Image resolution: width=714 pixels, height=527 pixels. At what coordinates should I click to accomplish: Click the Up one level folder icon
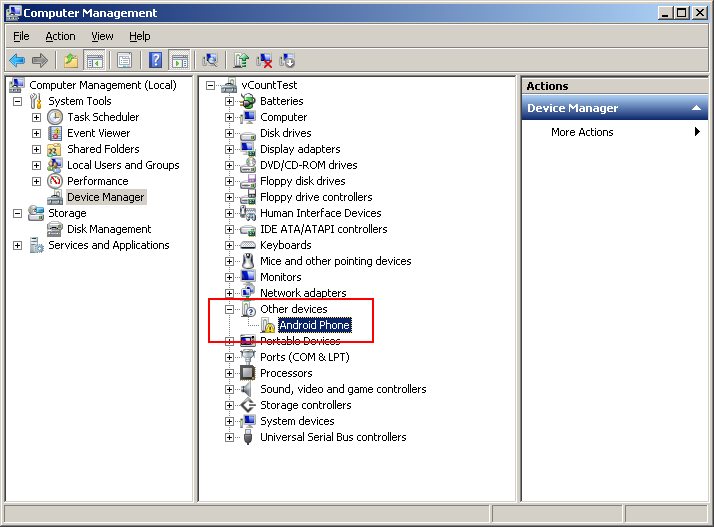click(71, 60)
